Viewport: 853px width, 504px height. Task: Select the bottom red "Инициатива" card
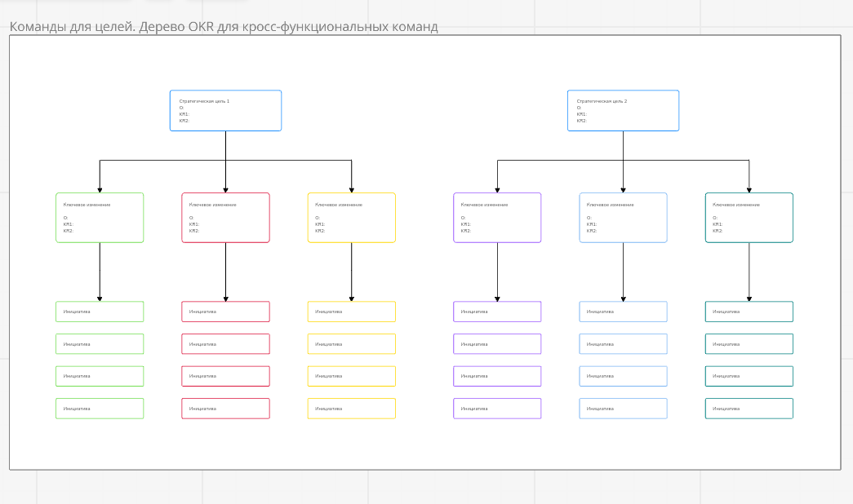(225, 409)
